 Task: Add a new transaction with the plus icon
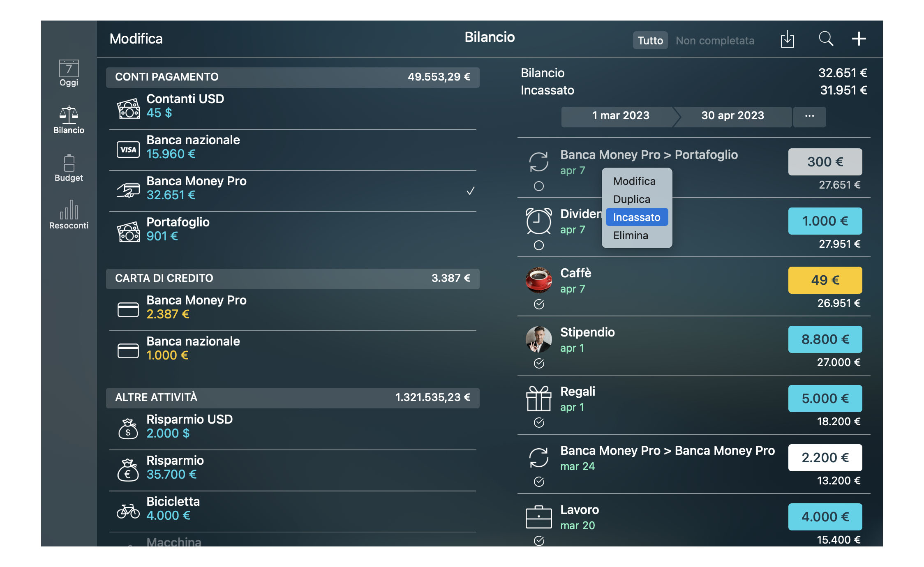[859, 39]
